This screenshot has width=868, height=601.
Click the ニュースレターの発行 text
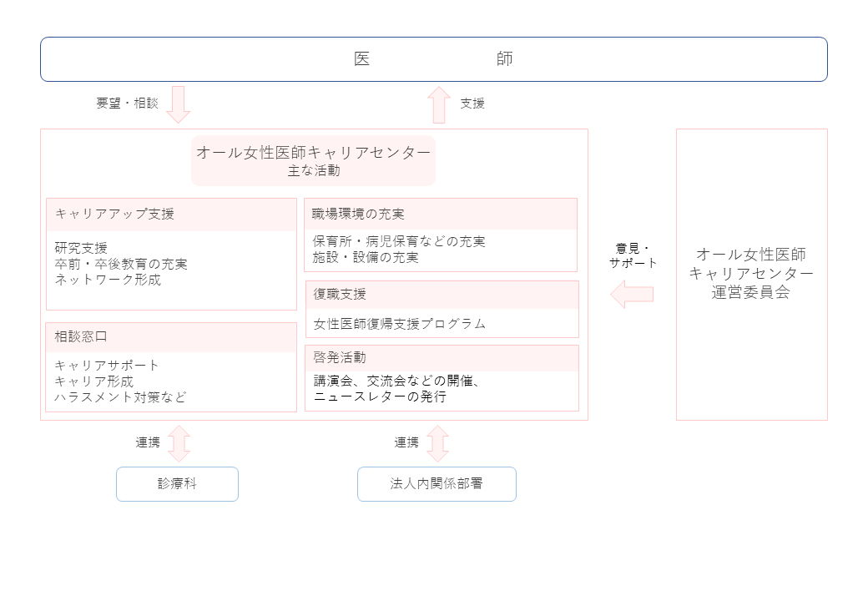pos(380,396)
